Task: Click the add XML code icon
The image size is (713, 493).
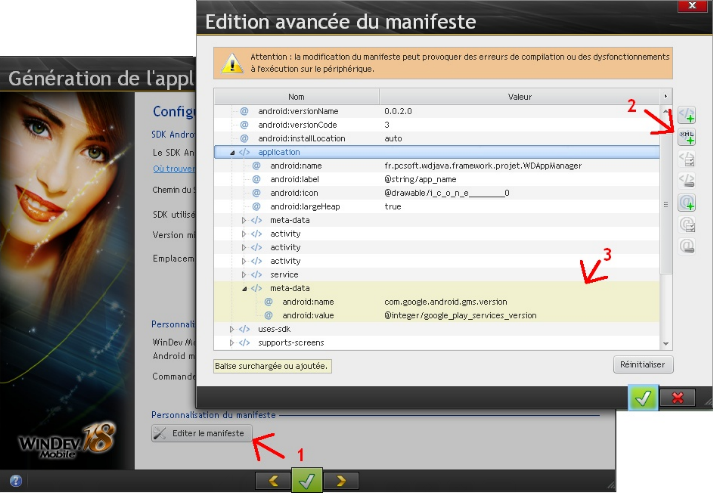Action: click(x=687, y=136)
